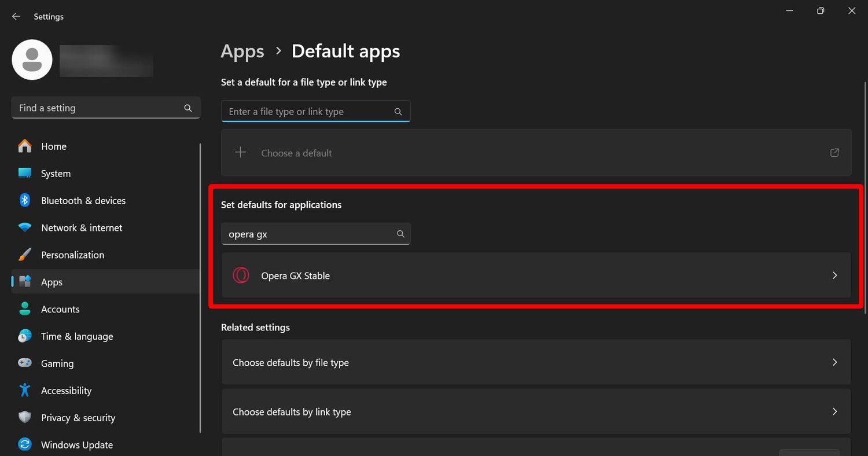Select Home in the sidebar navigation
Viewport: 868px width, 456px height.
pyautogui.click(x=53, y=146)
